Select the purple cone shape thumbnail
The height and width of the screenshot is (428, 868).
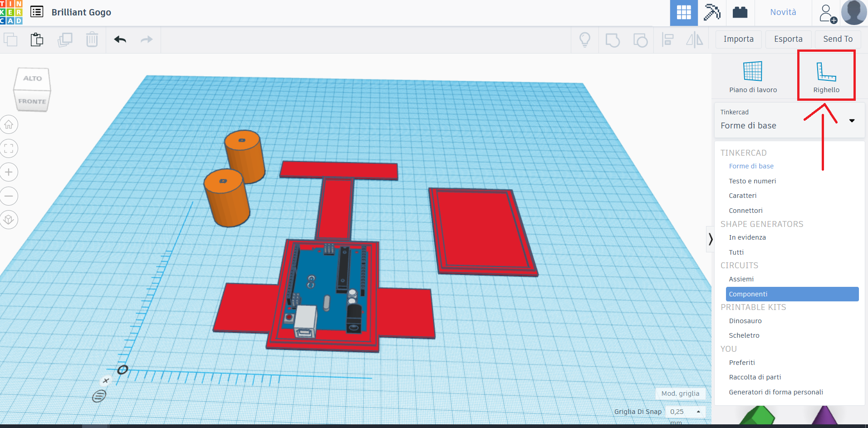tap(824, 415)
